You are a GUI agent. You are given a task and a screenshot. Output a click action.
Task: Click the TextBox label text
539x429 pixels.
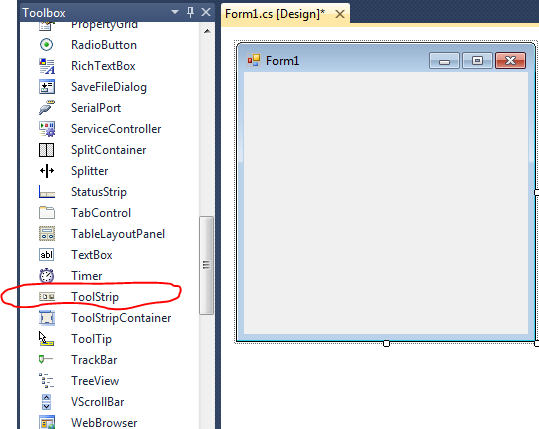[x=92, y=255]
